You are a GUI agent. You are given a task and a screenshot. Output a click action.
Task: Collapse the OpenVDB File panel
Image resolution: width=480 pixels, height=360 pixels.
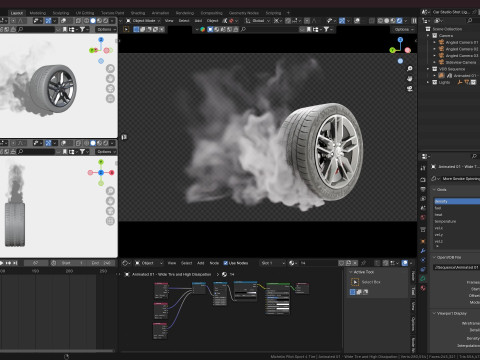tap(435, 257)
